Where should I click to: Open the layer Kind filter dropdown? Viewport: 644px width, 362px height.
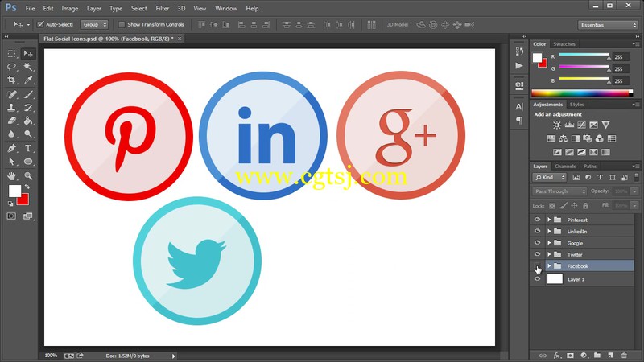pyautogui.click(x=550, y=177)
